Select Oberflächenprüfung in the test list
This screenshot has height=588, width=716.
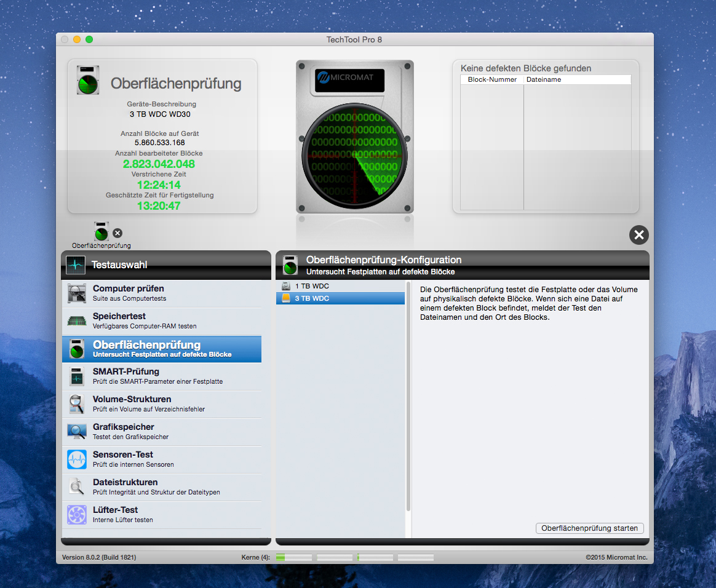coord(162,349)
